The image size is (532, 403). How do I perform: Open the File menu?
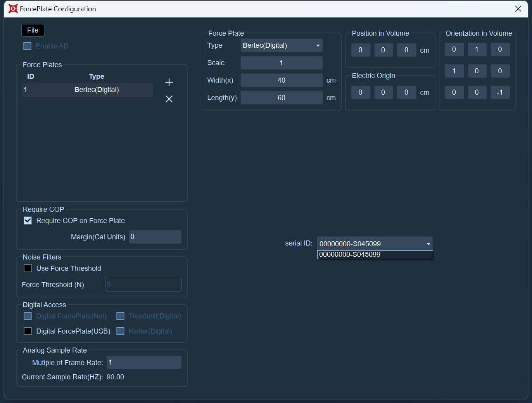click(x=33, y=30)
